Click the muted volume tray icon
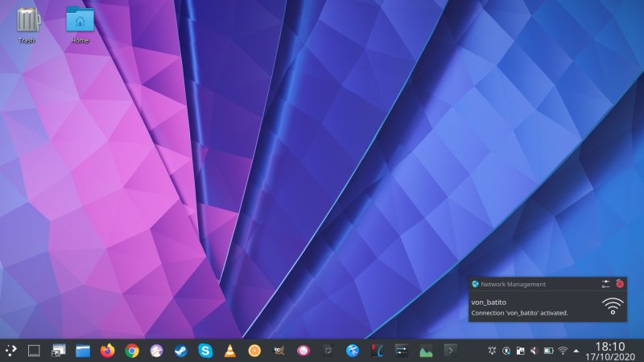 [535, 351]
